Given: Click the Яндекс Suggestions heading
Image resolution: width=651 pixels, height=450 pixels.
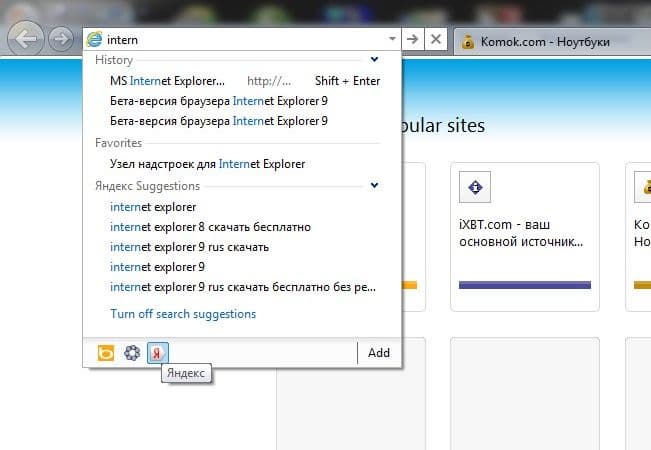Looking at the screenshot, I should pyautogui.click(x=147, y=186).
